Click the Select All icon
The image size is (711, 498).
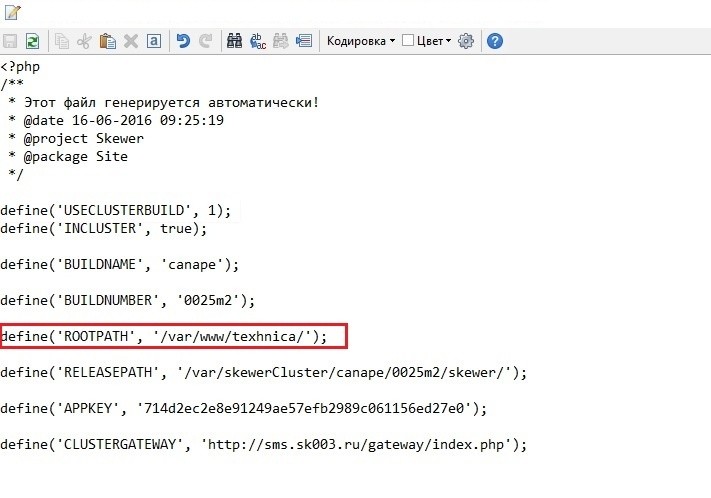click(153, 41)
